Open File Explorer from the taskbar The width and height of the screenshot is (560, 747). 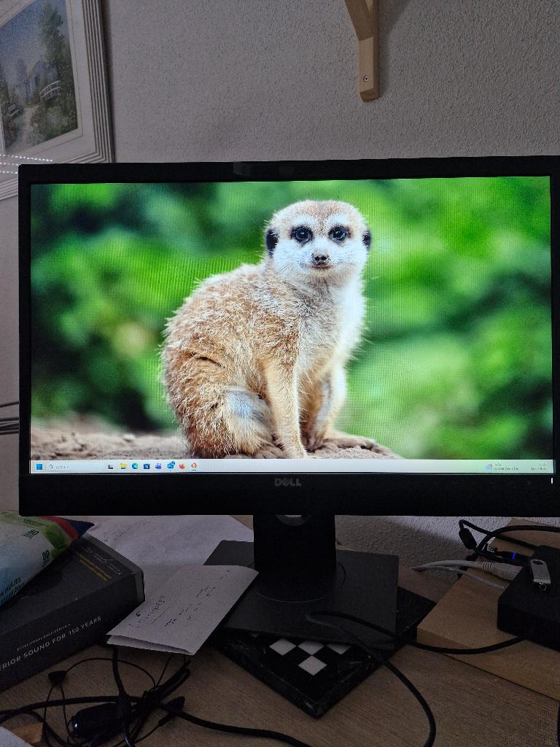point(122,466)
